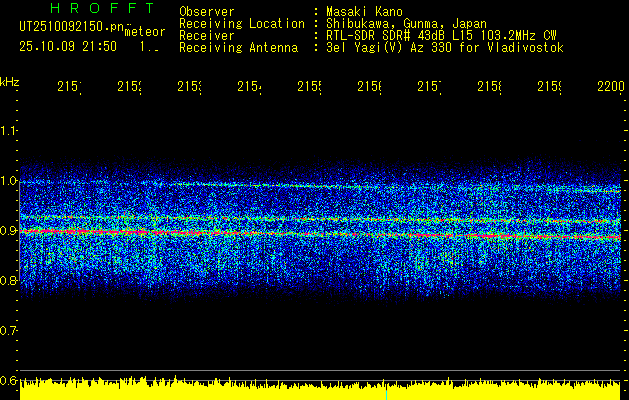Click the 1.0 kHz frequency axis label
Screen dimensions: 629x400
(8, 181)
